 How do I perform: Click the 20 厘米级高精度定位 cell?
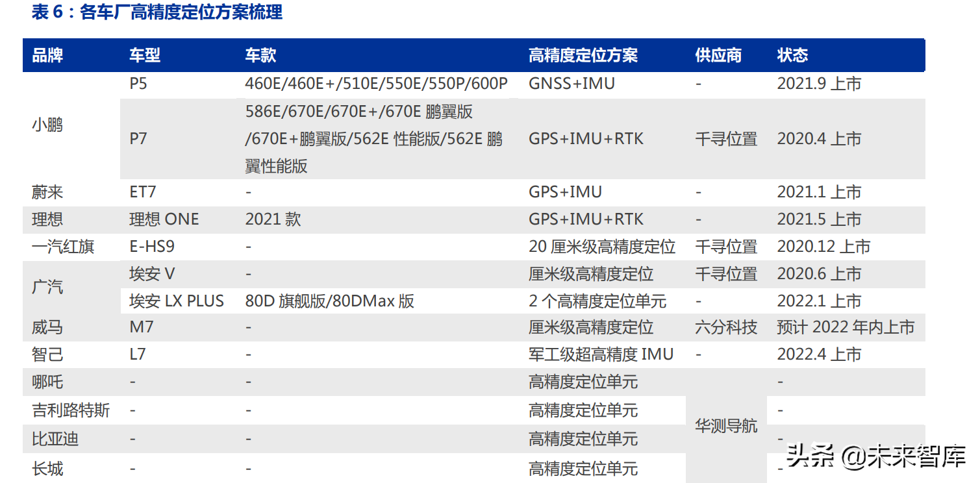[x=602, y=247]
